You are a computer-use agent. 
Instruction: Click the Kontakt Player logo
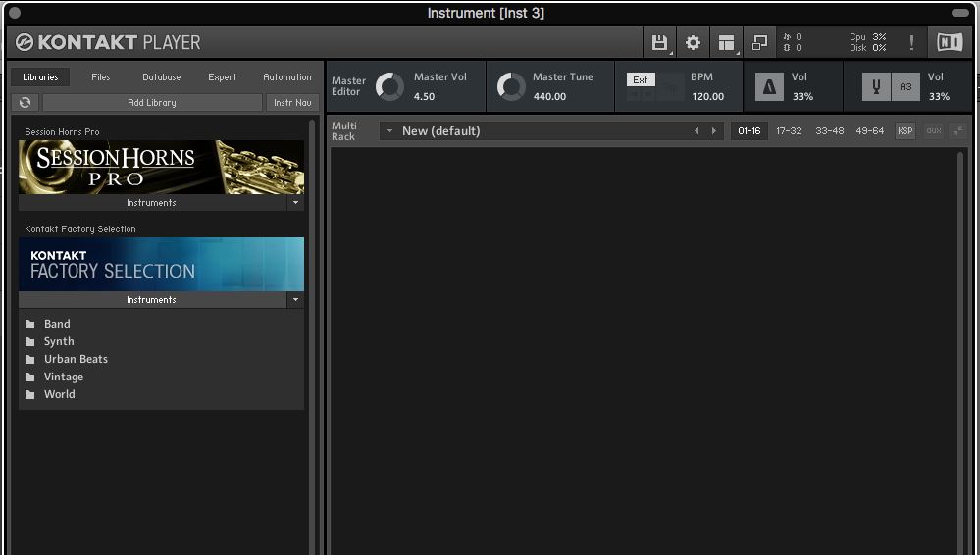(x=108, y=42)
